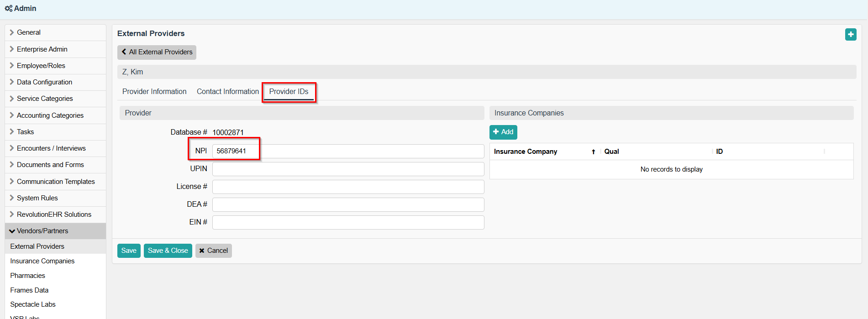Expand the System Rules section

click(x=37, y=198)
